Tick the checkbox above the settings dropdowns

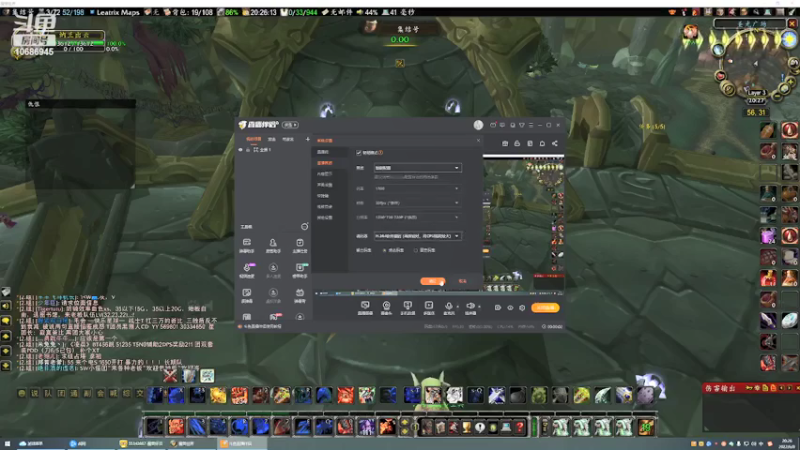click(359, 153)
